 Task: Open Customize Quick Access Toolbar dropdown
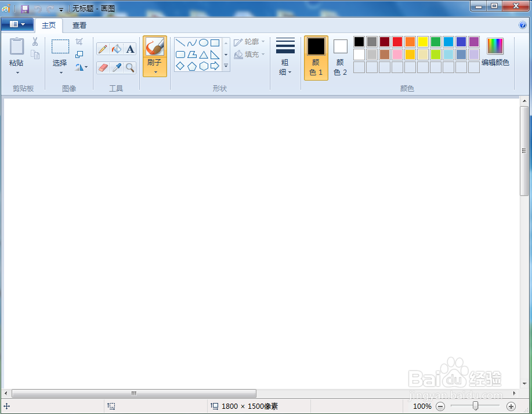61,9
